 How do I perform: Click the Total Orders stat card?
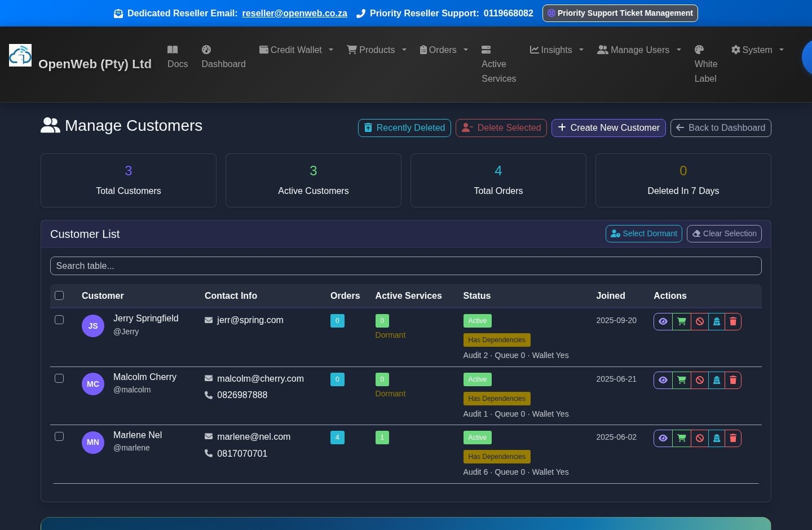(x=498, y=180)
